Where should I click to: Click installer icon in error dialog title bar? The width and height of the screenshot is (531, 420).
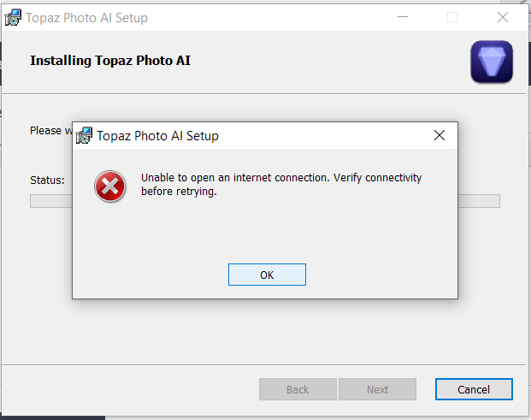click(84, 135)
